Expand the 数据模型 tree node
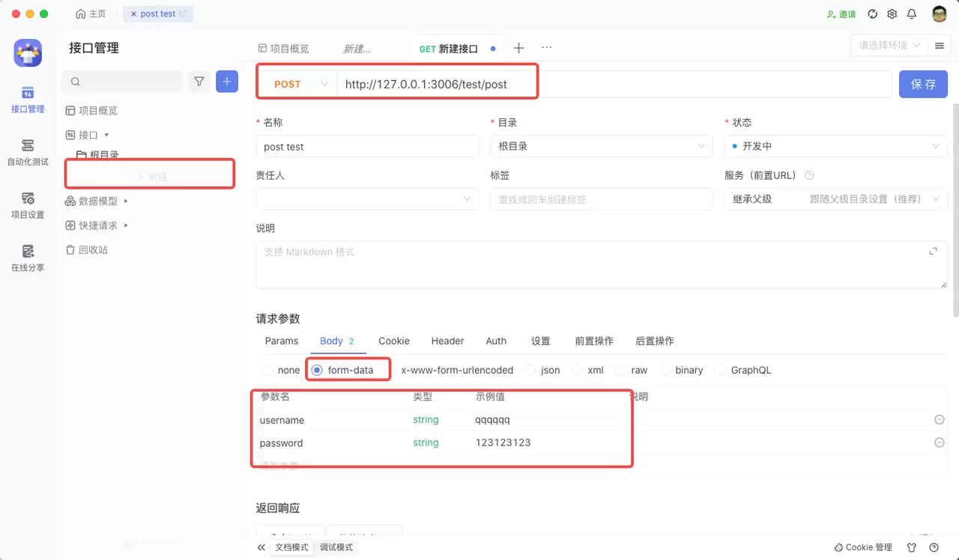 click(126, 201)
